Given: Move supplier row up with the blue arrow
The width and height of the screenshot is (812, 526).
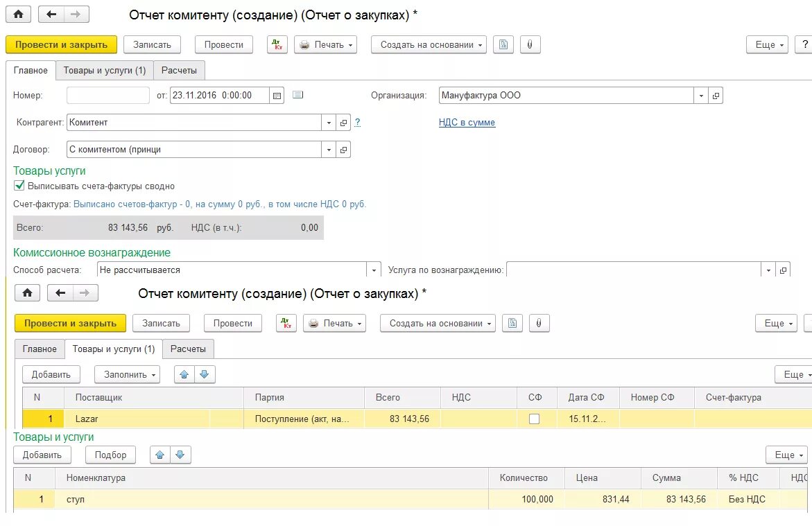Looking at the screenshot, I should [x=184, y=374].
